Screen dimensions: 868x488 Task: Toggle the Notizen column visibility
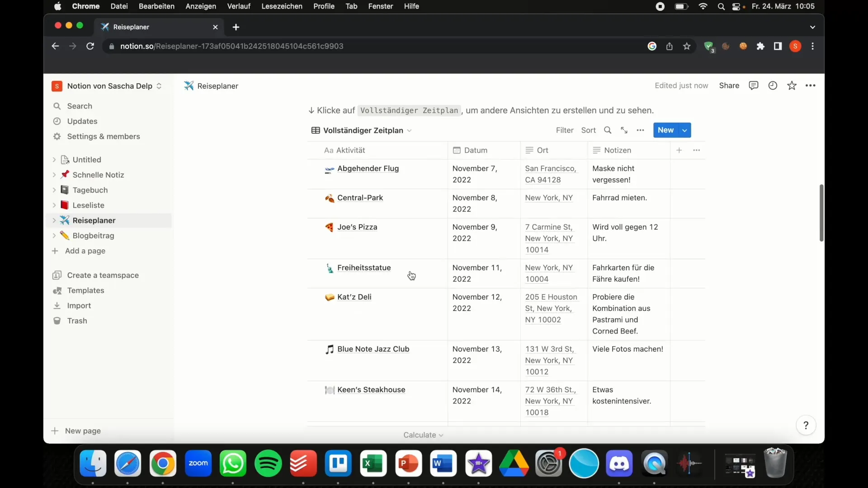(617, 150)
